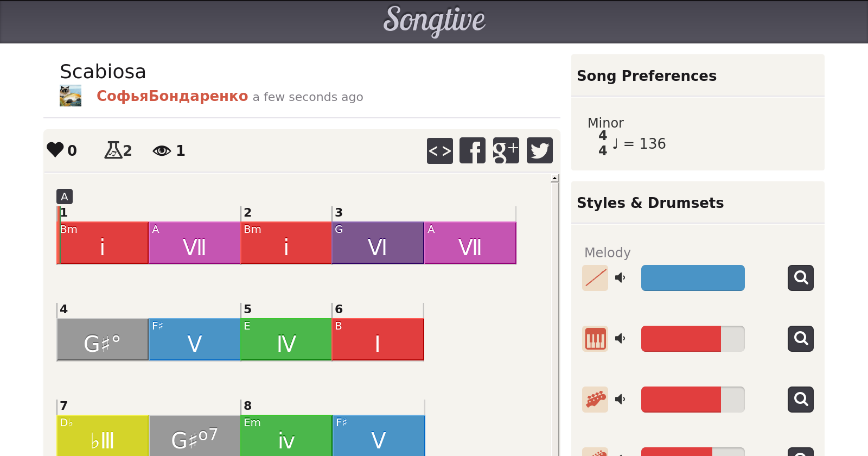The width and height of the screenshot is (868, 456).
Task: Click the embed code icon
Action: (x=439, y=150)
